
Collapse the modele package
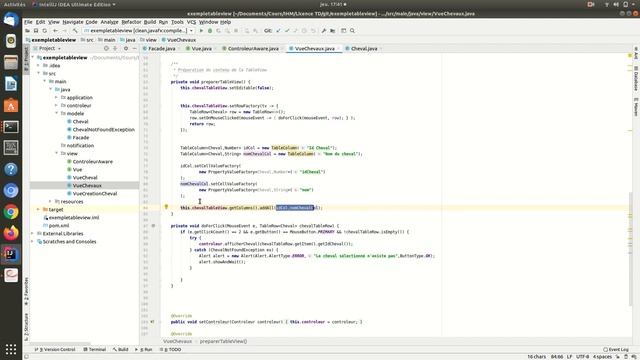[x=57, y=113]
